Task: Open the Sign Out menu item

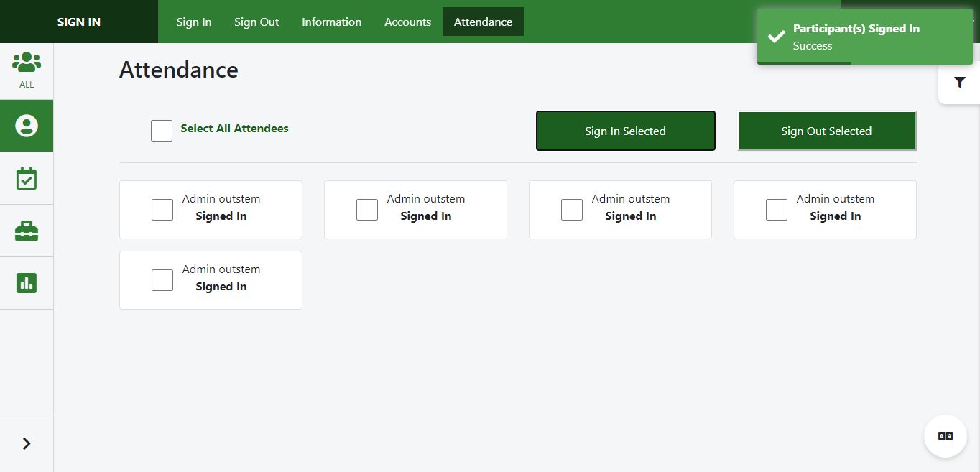Action: 256,22
